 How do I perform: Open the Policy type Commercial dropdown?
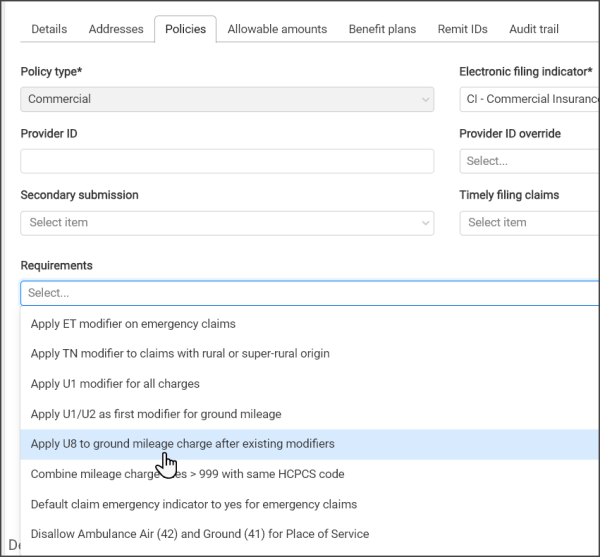pyautogui.click(x=227, y=99)
